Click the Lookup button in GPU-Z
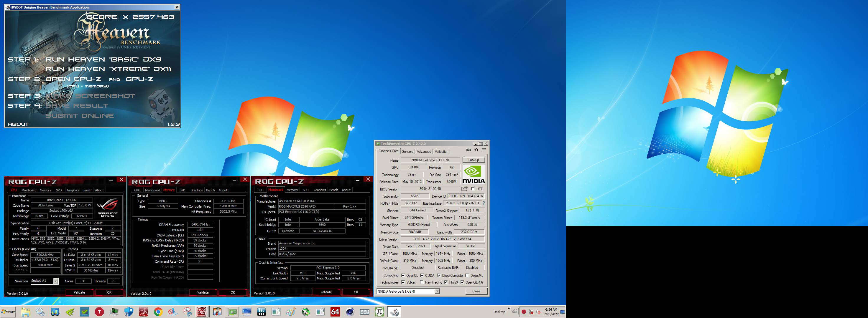The height and width of the screenshot is (318, 868). 474,160
